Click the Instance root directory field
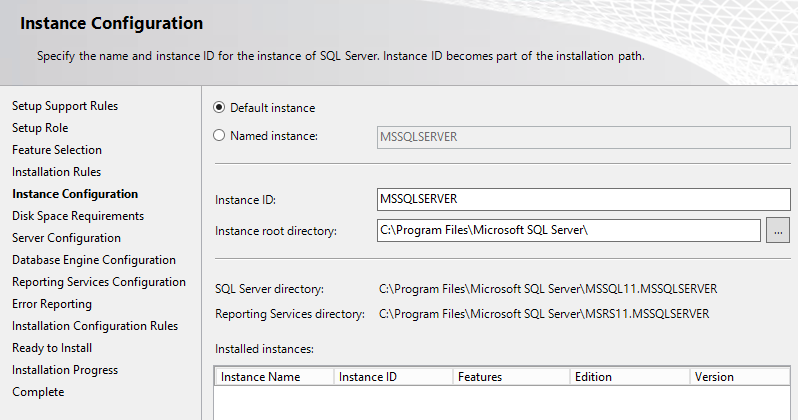This screenshot has width=798, height=420. [568, 230]
